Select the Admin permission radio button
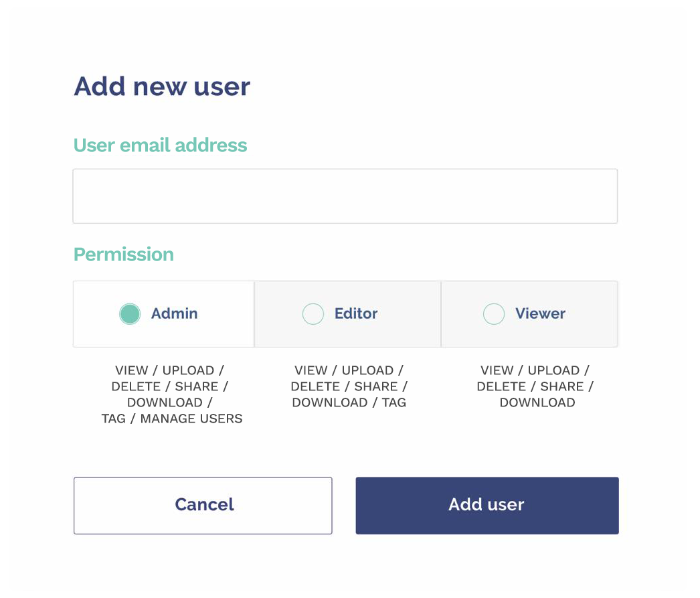 point(130,313)
